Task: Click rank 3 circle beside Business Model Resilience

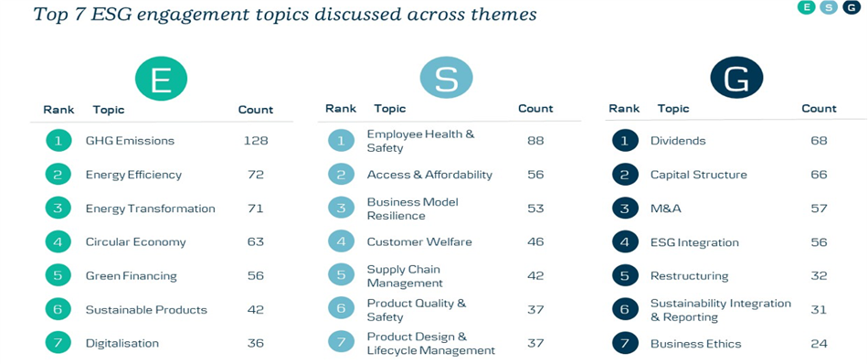Action: click(341, 209)
